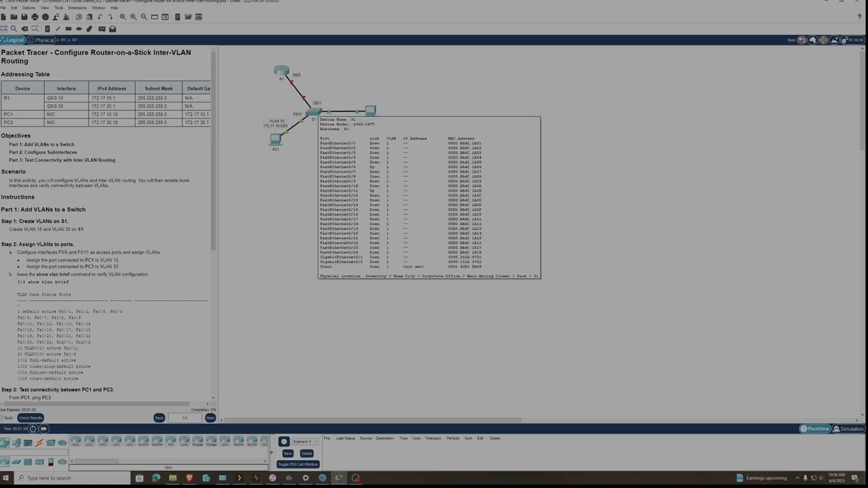This screenshot has width=868, height=488.
Task: Undo last action in toolbar
Action: pos(100,17)
